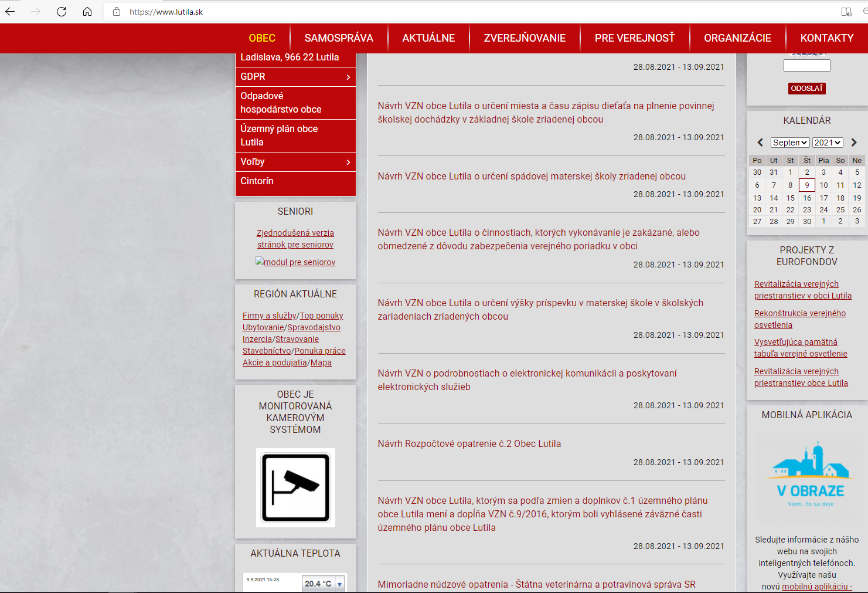Open the PRE VEREJNOSŤ menu
The width and height of the screenshot is (868, 593).
coord(635,38)
